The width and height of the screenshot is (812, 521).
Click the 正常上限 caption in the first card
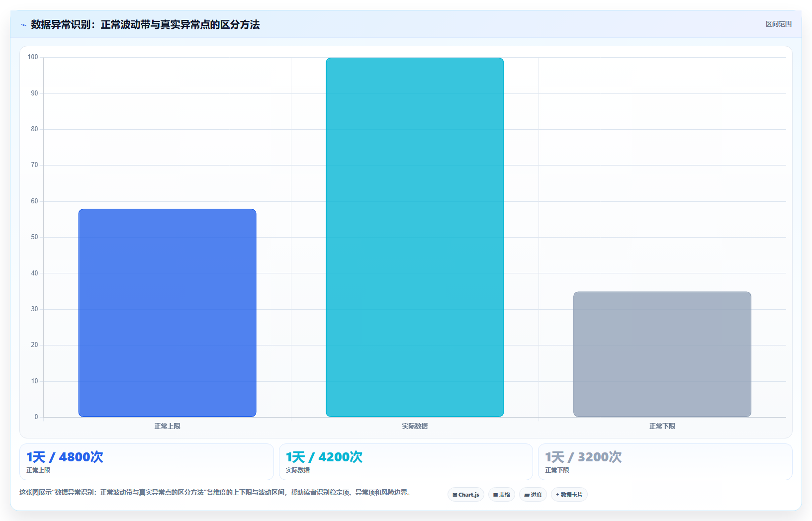[x=38, y=470]
